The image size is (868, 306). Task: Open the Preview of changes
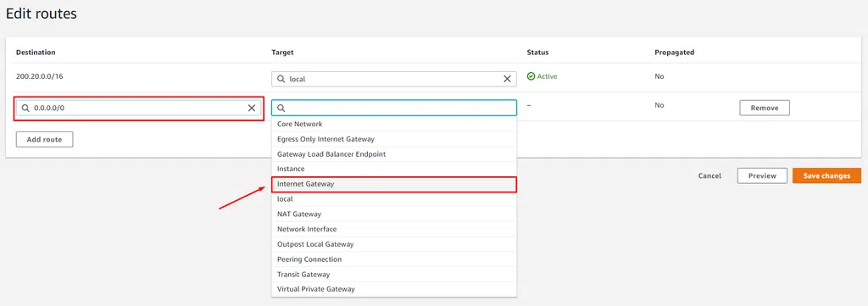coord(762,176)
